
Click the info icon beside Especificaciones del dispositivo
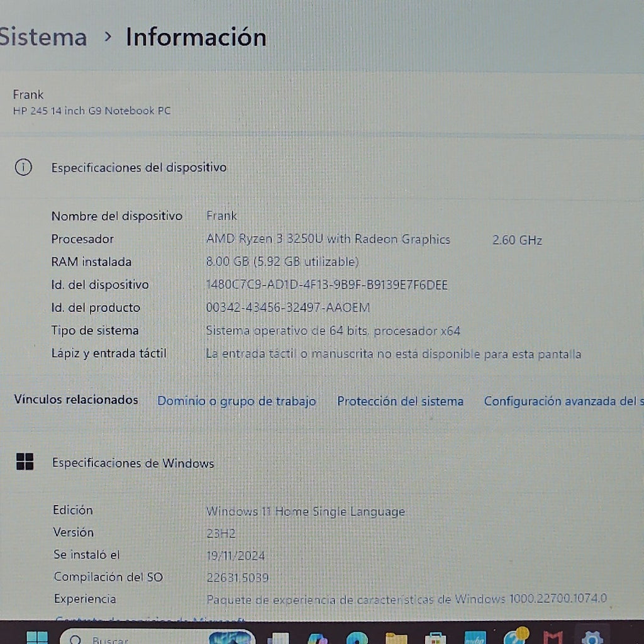pos(23,167)
